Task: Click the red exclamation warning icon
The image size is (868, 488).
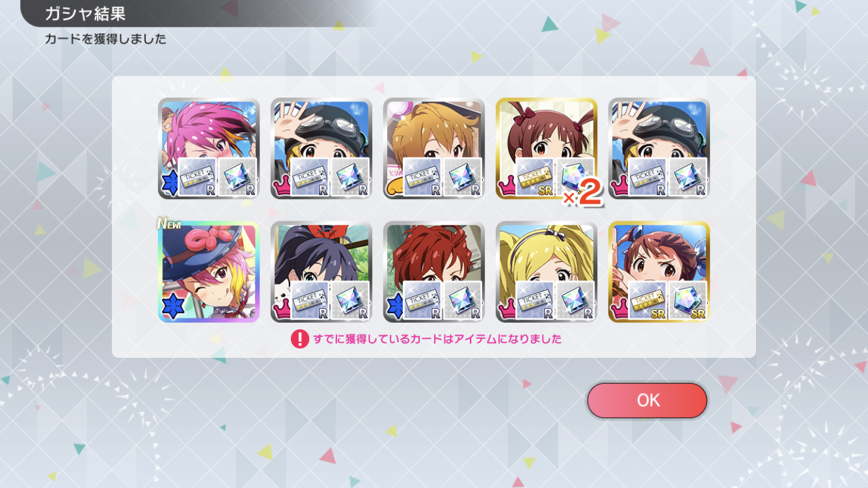Action: click(299, 339)
